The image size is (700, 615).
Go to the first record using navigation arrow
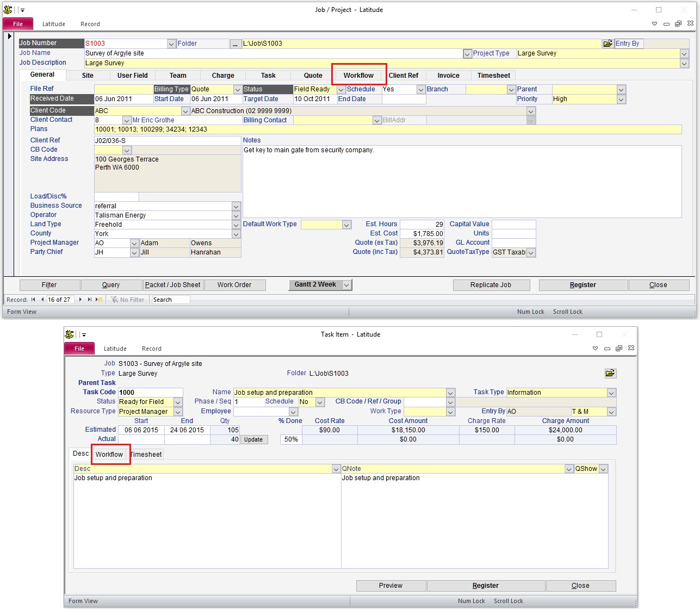[x=34, y=300]
